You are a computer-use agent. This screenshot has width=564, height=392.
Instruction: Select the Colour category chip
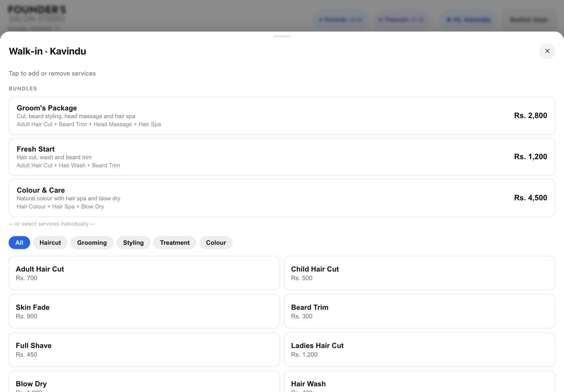[x=216, y=243]
